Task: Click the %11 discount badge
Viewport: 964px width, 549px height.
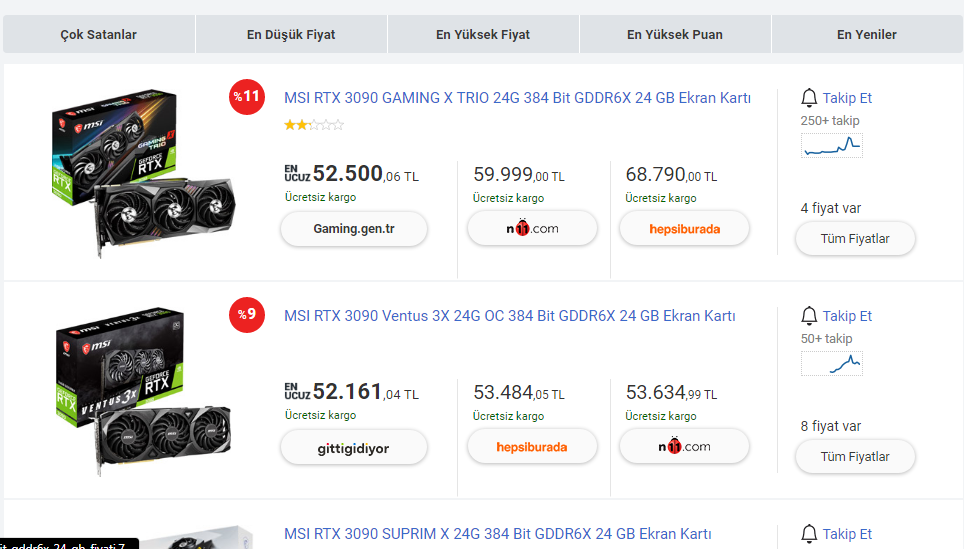Action: 247,97
